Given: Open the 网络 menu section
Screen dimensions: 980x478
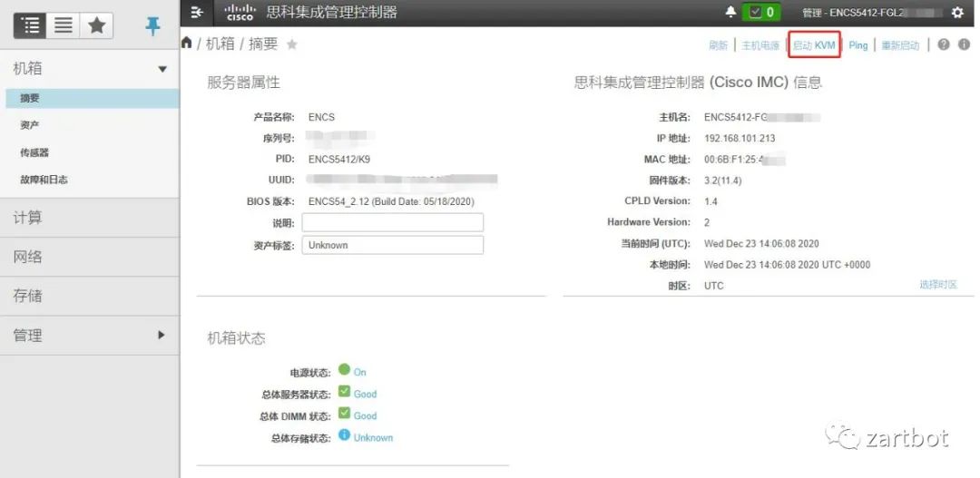Looking at the screenshot, I should click(89, 257).
